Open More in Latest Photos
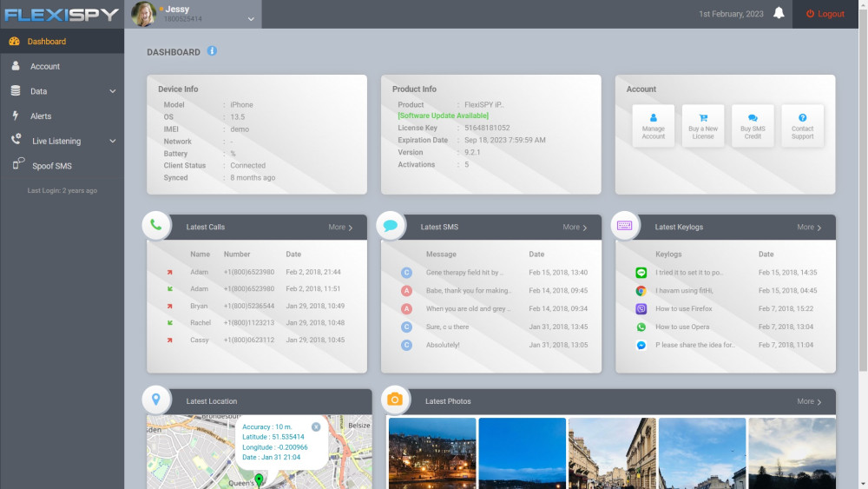868x489 pixels. click(x=809, y=401)
